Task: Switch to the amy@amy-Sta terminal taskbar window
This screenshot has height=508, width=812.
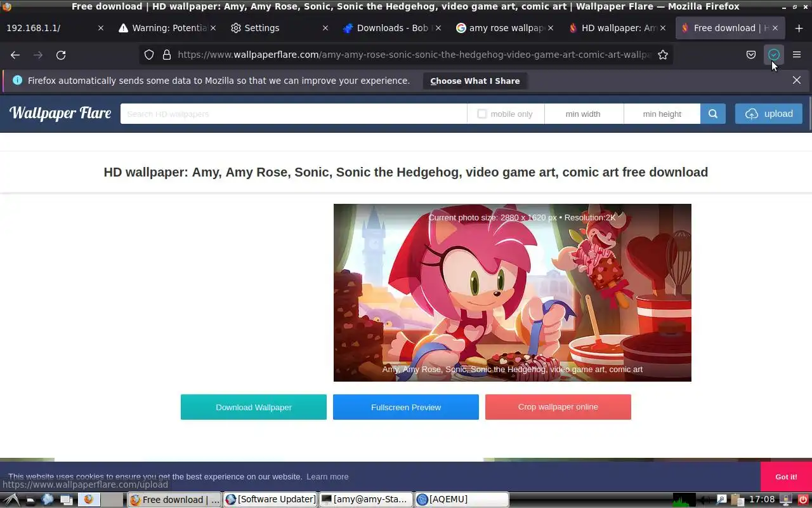Action: 365,500
